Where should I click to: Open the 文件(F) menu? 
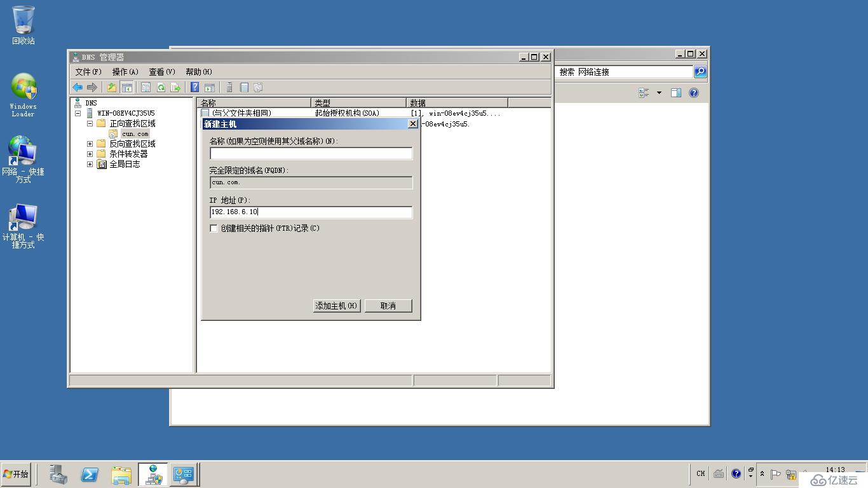88,72
